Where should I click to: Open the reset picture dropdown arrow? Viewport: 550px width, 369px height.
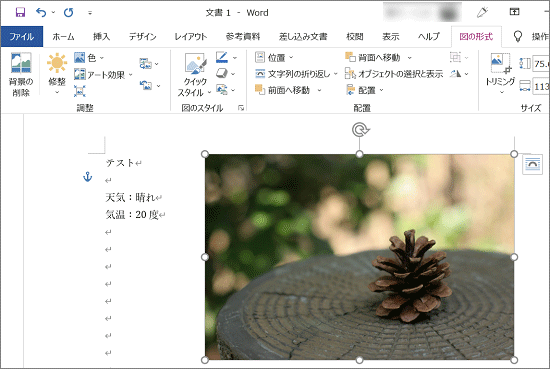(159, 85)
